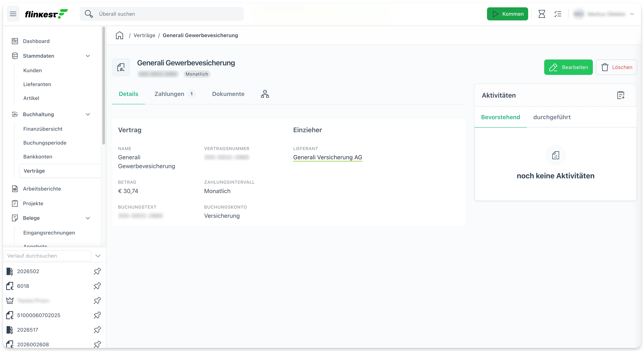Screen dimensions: 644x351
Task: Open Artikel in the sidebar
Action: [x=31, y=98]
